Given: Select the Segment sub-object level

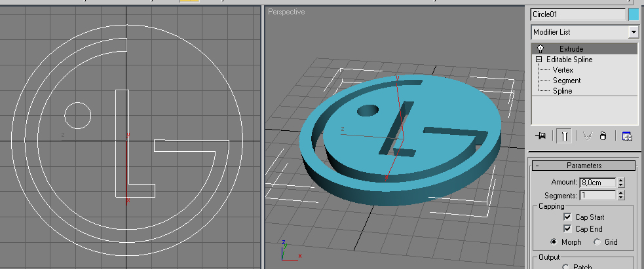Looking at the screenshot, I should [x=567, y=81].
